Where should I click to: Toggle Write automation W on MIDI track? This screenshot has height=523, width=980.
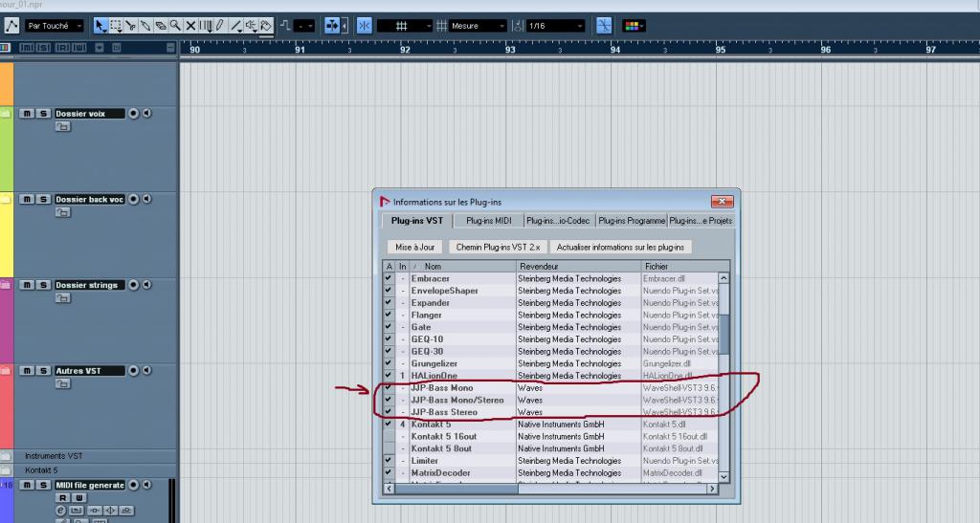[x=79, y=497]
